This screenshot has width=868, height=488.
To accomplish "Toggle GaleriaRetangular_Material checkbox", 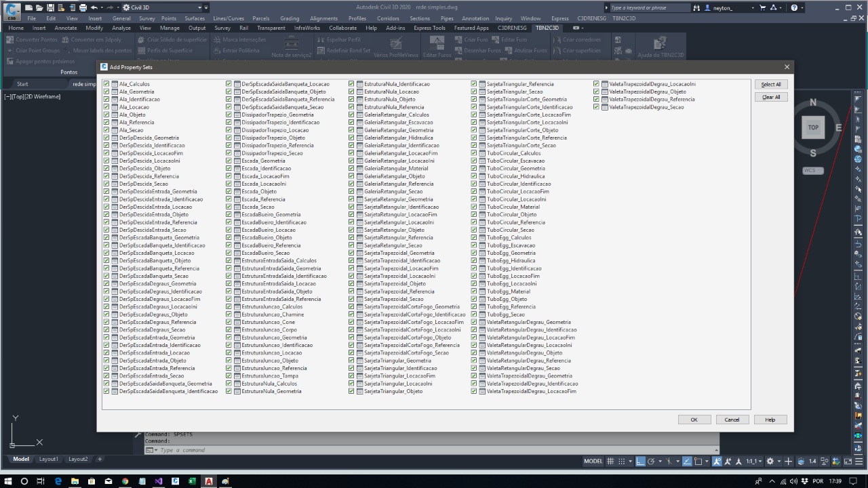I will coord(351,168).
